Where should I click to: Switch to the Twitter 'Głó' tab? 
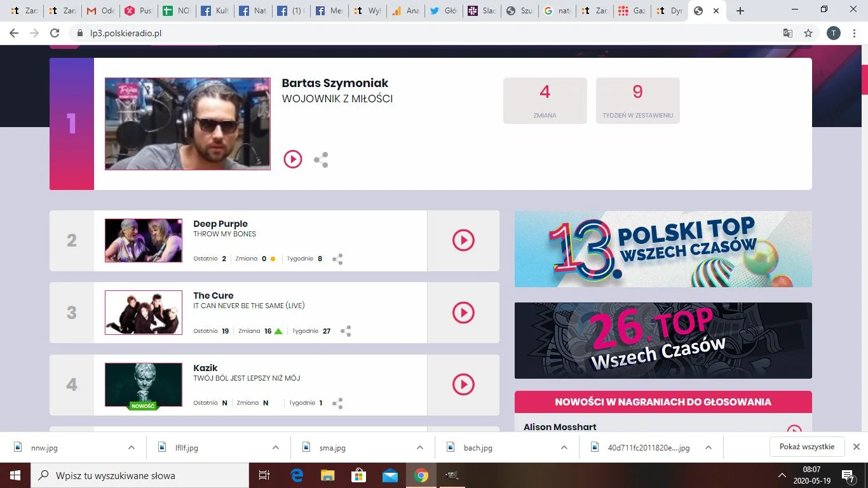[443, 11]
